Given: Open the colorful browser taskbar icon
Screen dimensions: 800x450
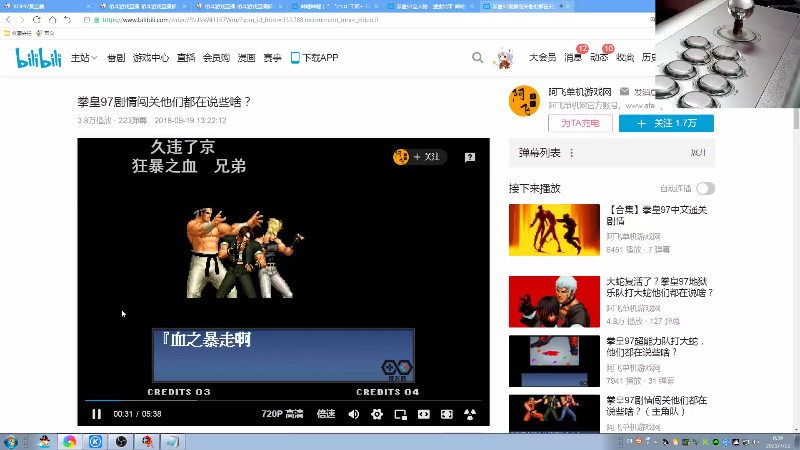Looking at the screenshot, I should (x=69, y=442).
